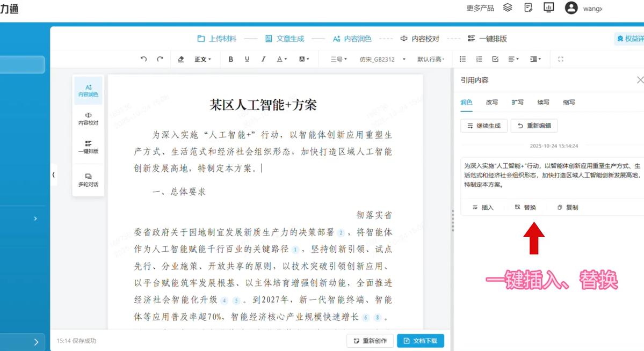Viewport: 644px width, 351px height.
Task: Click the redo arrow in the toolbar
Action: 160,59
